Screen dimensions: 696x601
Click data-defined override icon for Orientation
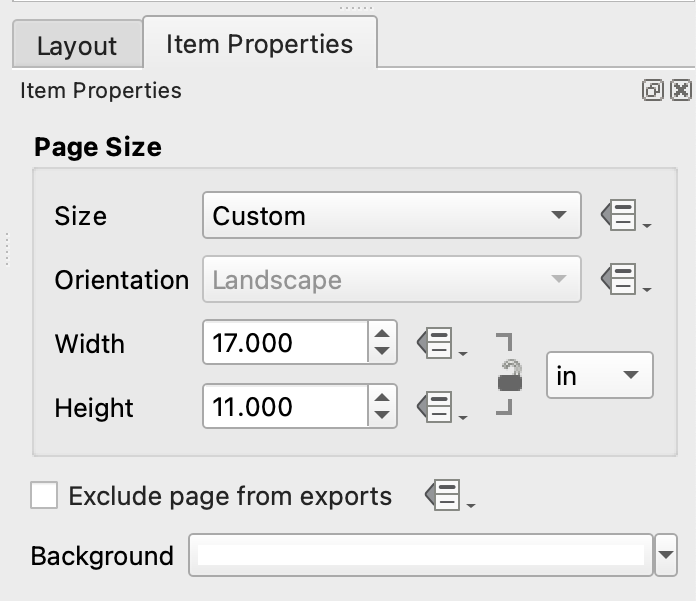pyautogui.click(x=624, y=280)
